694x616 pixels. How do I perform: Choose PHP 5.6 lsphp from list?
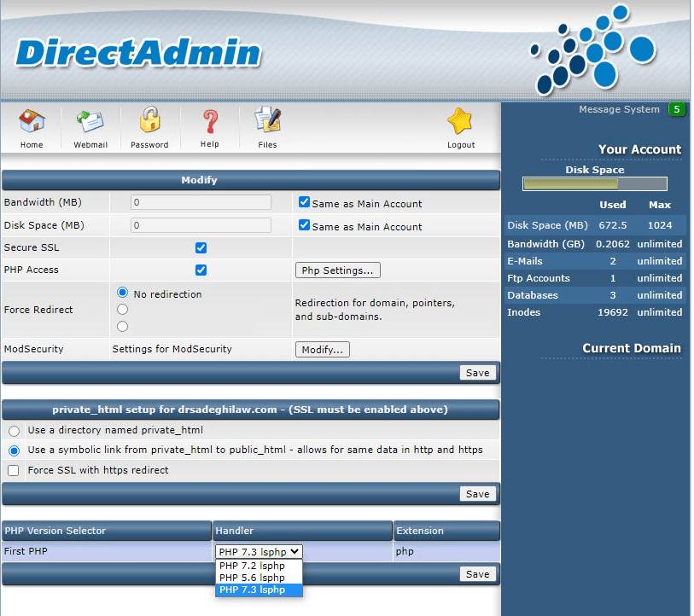[252, 578]
